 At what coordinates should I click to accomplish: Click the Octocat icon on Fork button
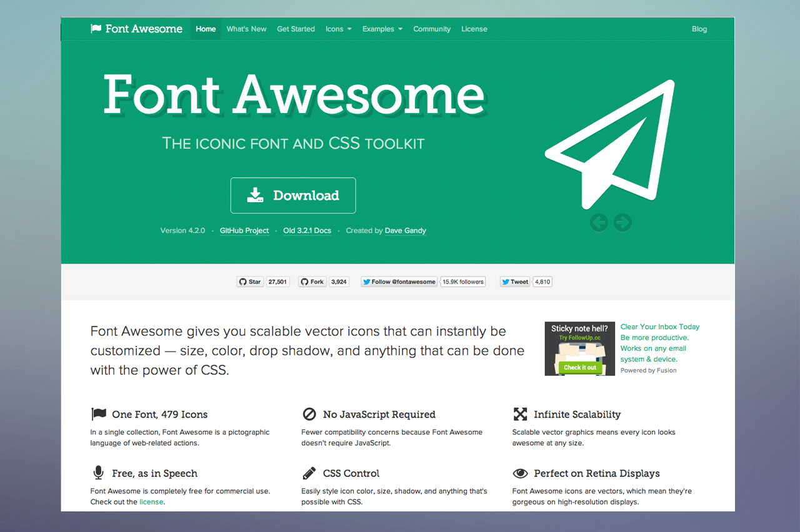[304, 282]
